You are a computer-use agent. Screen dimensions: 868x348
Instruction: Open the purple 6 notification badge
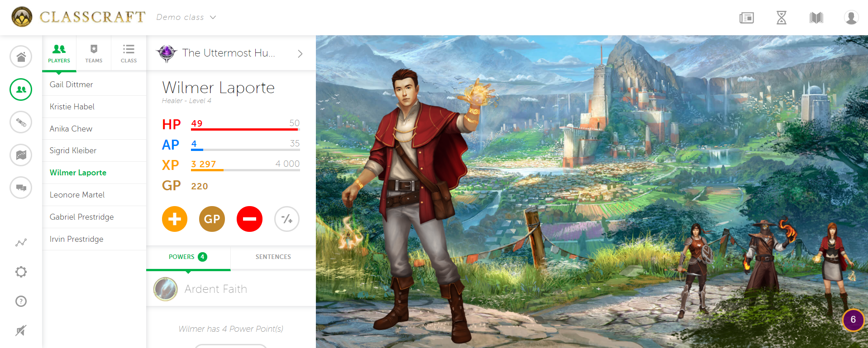click(x=853, y=320)
